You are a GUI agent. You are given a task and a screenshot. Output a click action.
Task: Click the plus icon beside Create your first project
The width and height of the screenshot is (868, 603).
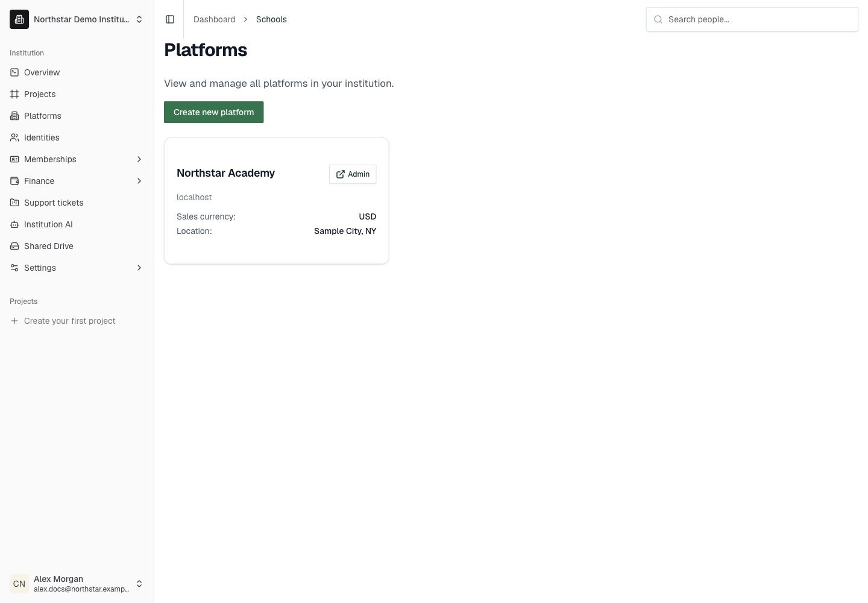click(x=14, y=321)
